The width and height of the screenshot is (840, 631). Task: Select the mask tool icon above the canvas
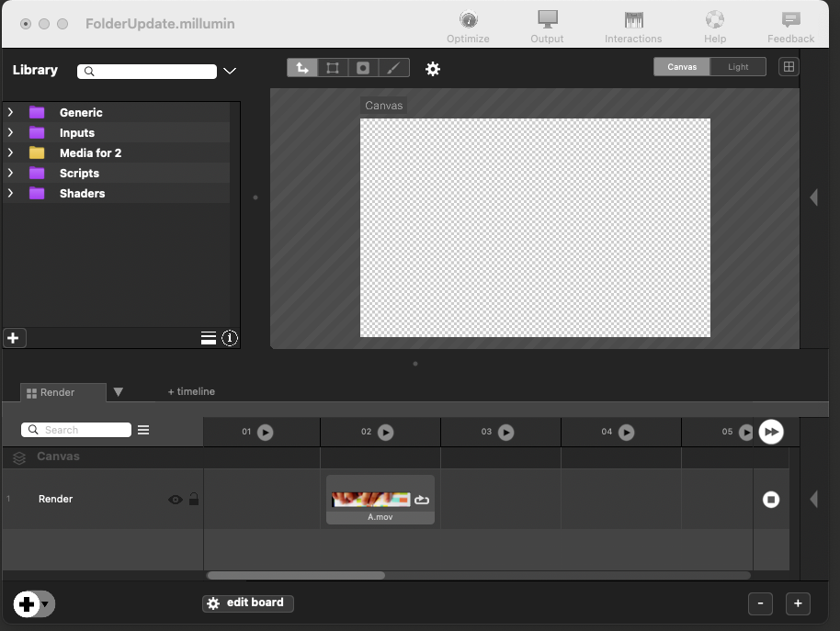pos(363,68)
